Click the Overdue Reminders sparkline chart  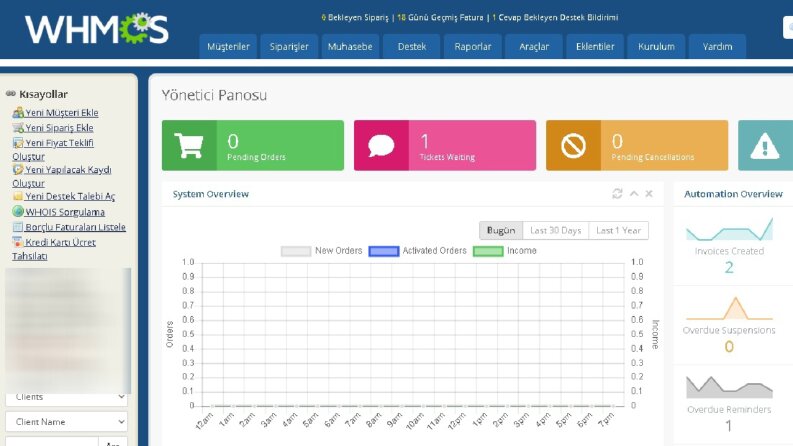click(x=729, y=387)
